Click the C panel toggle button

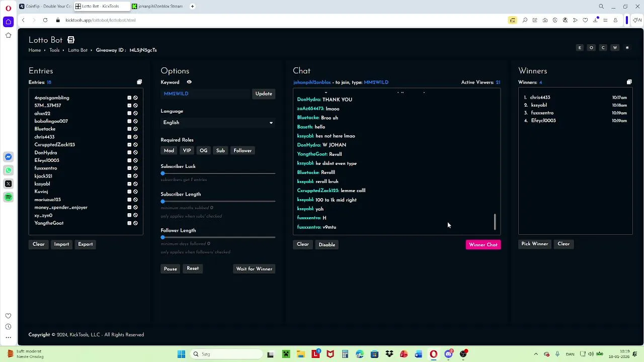603,48
